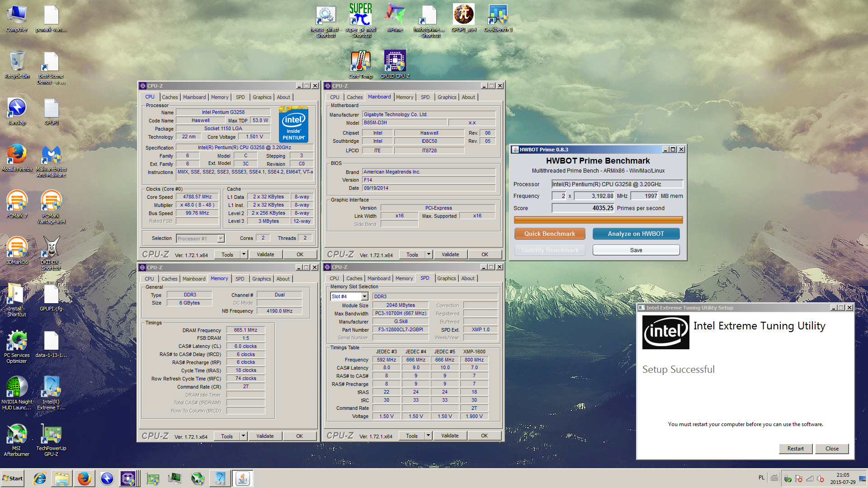Select Memory tab in SPD CPU-Z window
868x488 pixels.
coord(404,278)
